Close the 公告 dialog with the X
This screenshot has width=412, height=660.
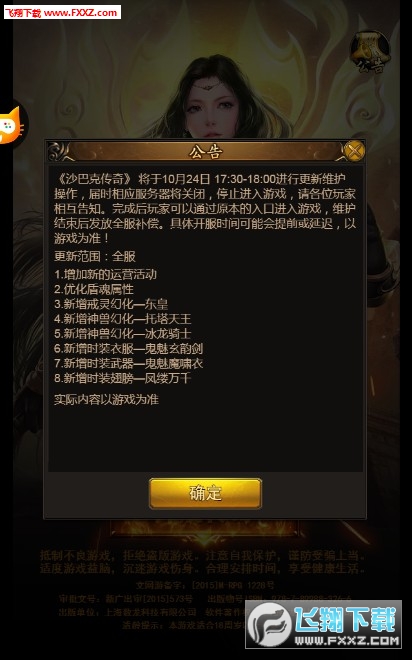(x=354, y=150)
